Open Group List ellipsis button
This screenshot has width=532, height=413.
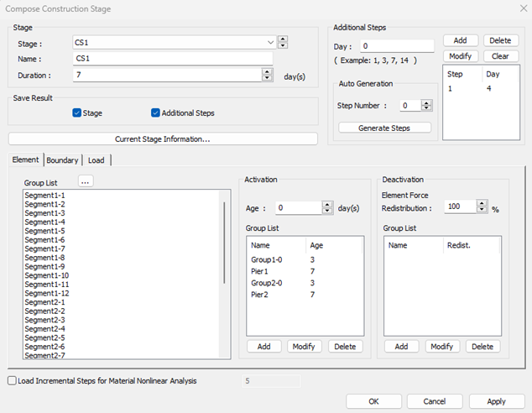(x=85, y=181)
